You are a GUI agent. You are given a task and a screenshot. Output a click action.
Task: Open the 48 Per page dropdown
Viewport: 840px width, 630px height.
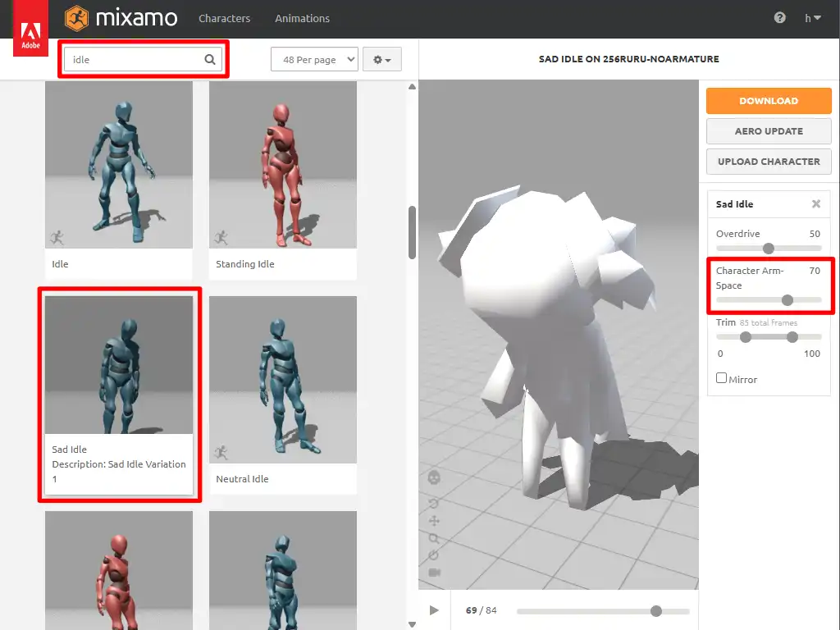click(314, 59)
